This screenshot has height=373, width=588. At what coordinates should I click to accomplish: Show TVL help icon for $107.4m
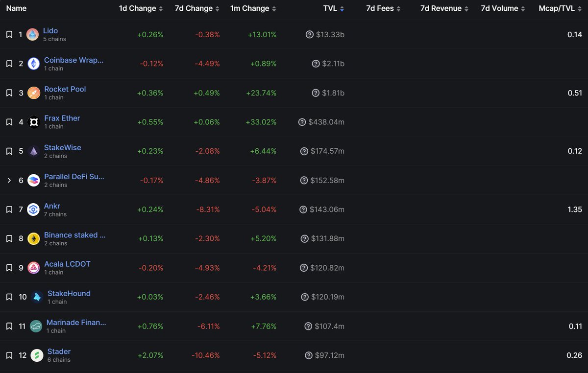coord(308,326)
